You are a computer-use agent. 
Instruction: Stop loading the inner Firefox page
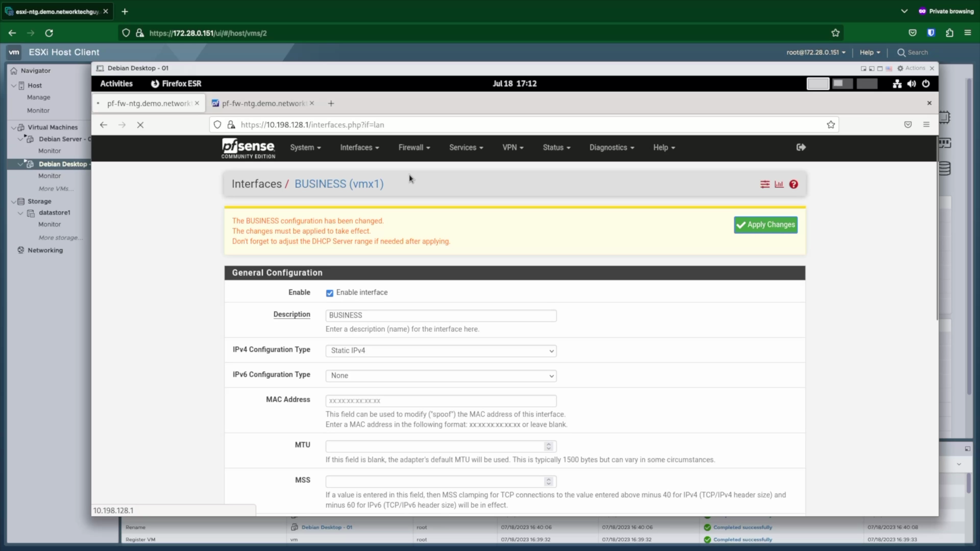coord(140,125)
